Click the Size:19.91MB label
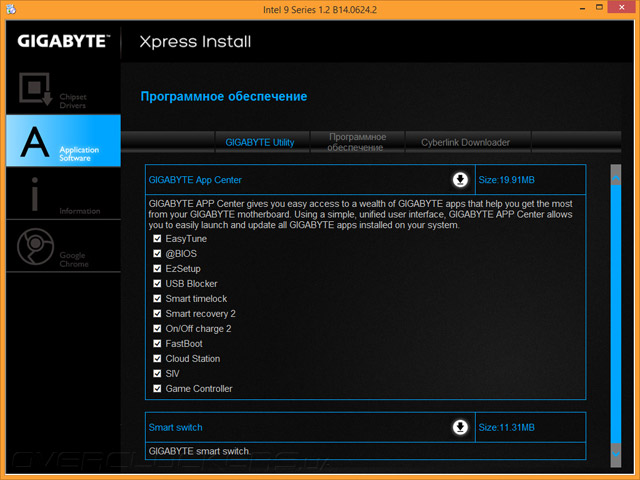The height and width of the screenshot is (480, 640). tap(507, 180)
